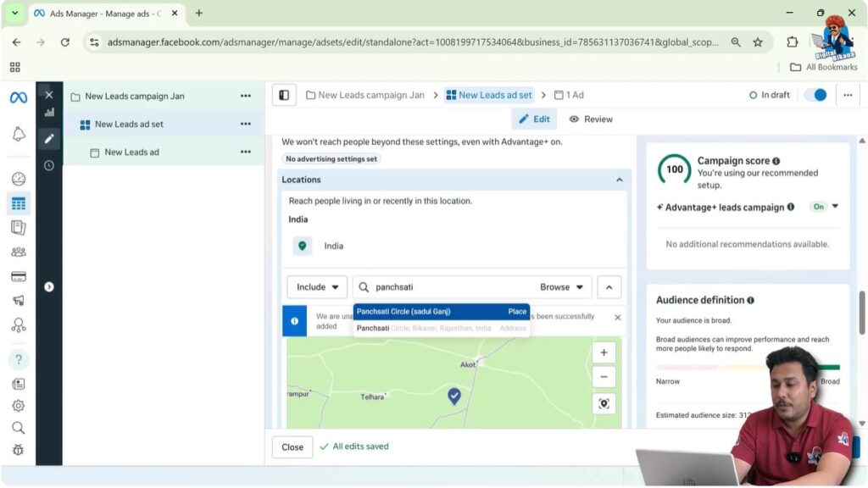Open the bar chart performance icon
Image resolution: width=868 pixels, height=488 pixels.
[x=48, y=113]
